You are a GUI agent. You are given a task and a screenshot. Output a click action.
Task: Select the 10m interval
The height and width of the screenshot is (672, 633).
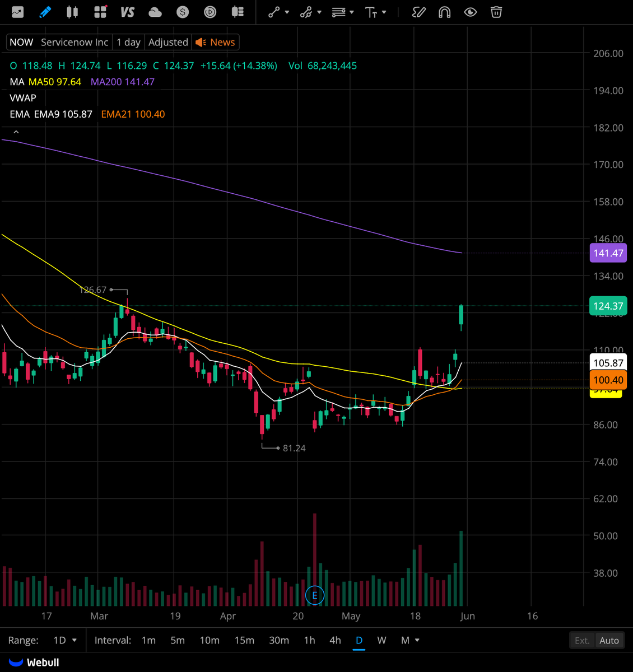pyautogui.click(x=210, y=640)
